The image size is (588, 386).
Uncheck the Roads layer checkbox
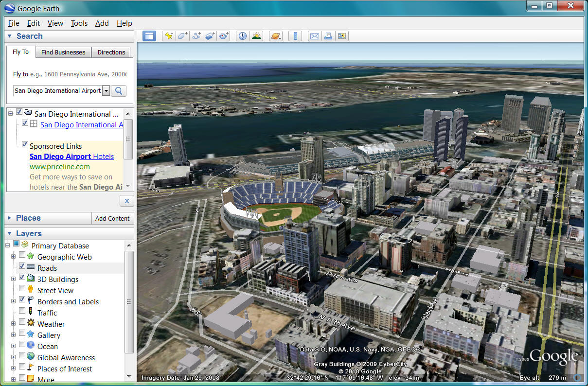22,266
